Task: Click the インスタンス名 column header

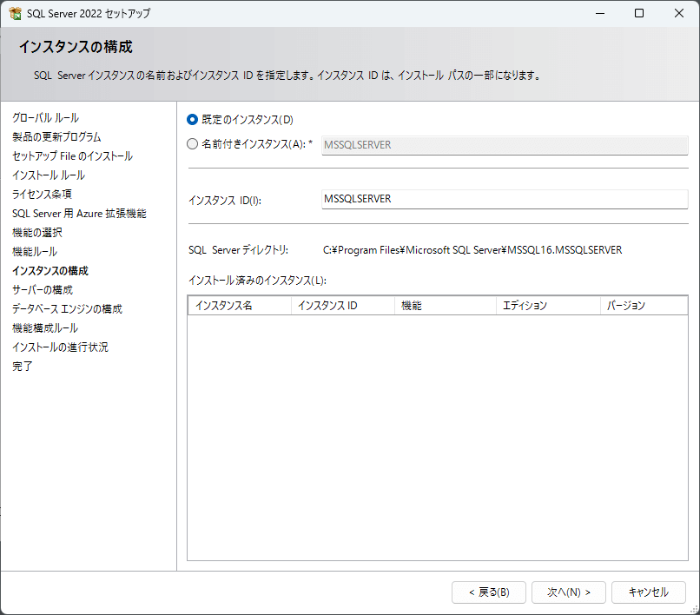Action: [240, 306]
